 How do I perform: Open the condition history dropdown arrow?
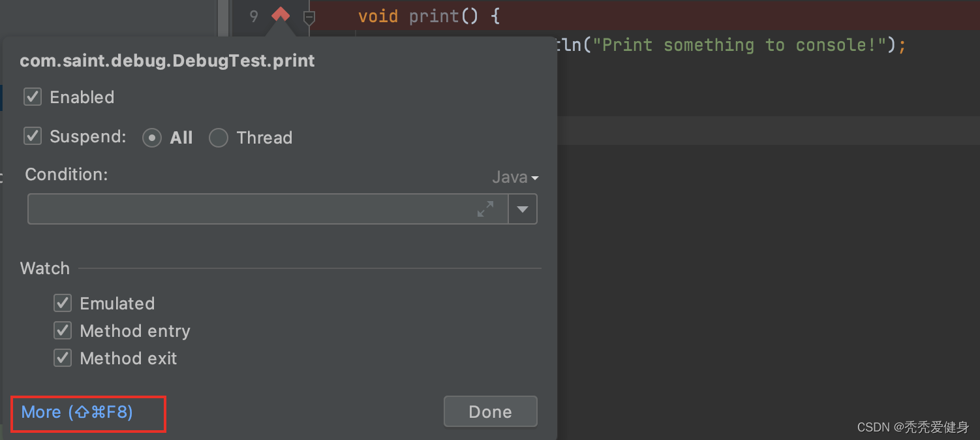coord(523,210)
